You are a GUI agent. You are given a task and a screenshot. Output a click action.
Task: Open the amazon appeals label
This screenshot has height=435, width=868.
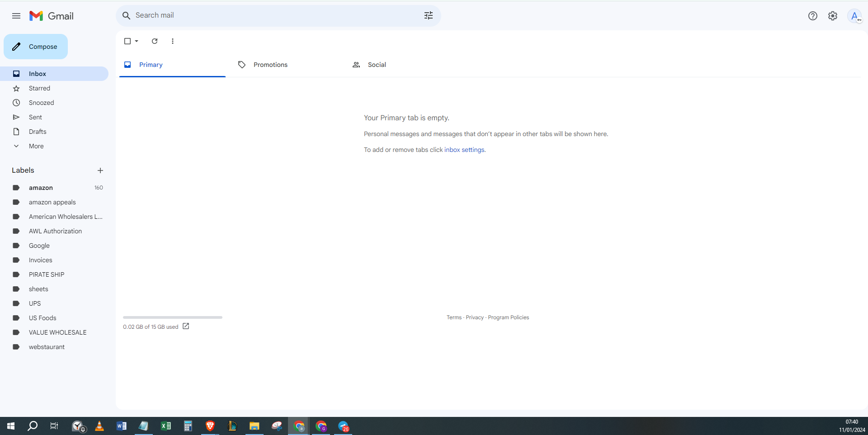click(x=54, y=202)
